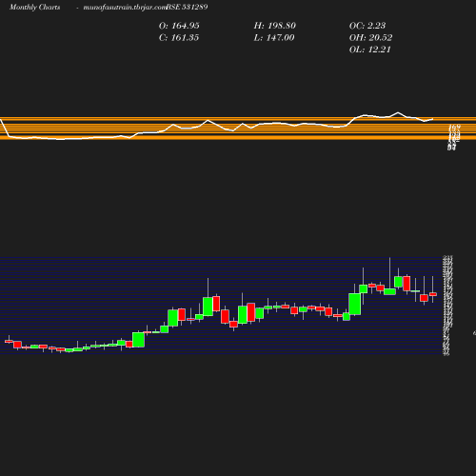The height and width of the screenshot is (476, 476).
Task: Click the 'OH: 20.52' readout
Action: [371, 38]
